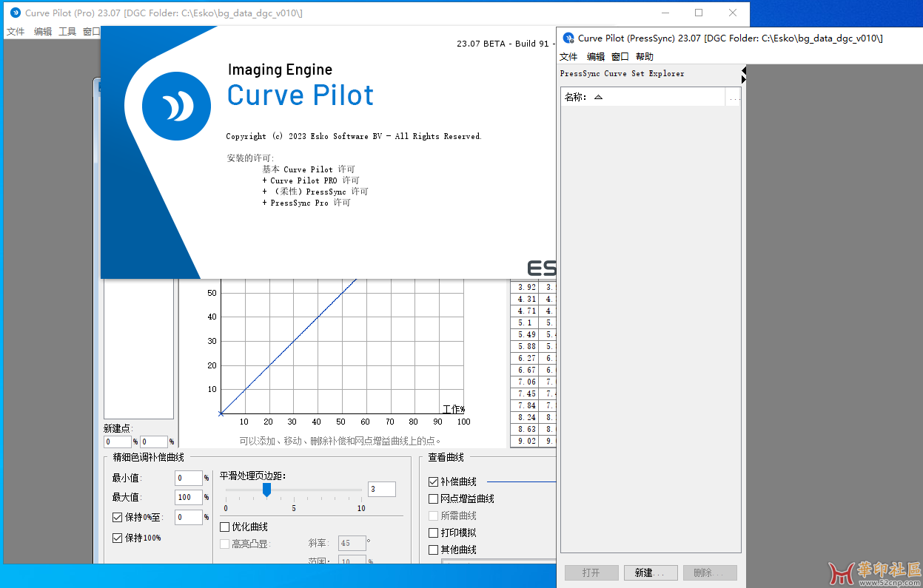Close the Curve Pilot (Pro) window
Viewport: 923px width, 588px height.
(733, 13)
